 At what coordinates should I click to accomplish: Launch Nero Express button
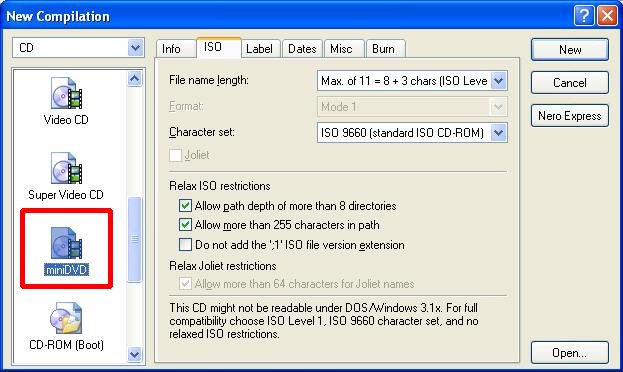click(570, 116)
